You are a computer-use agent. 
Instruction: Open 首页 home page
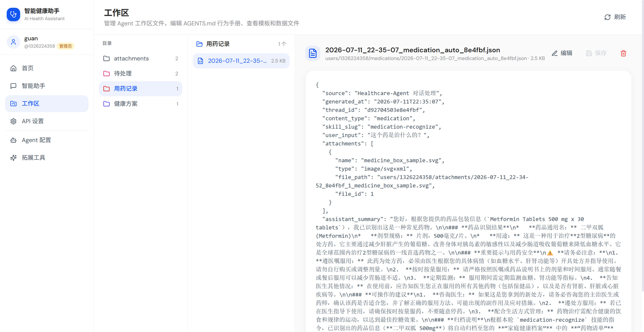click(47, 68)
